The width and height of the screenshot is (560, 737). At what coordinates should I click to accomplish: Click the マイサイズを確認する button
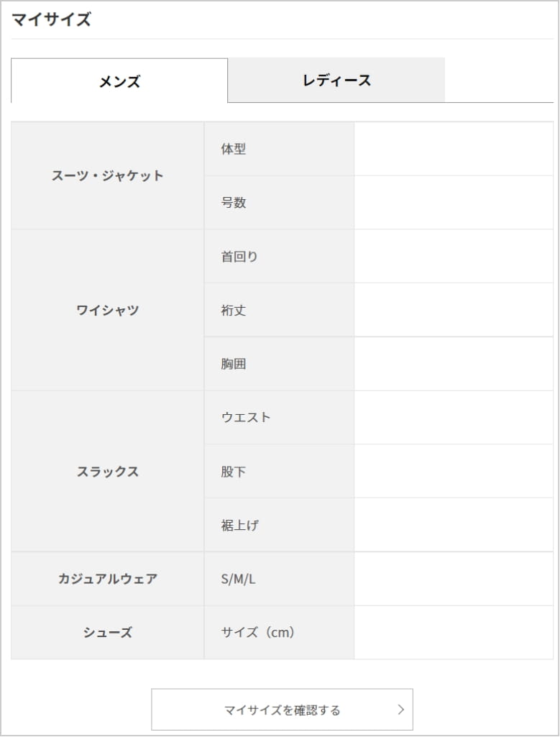282,710
